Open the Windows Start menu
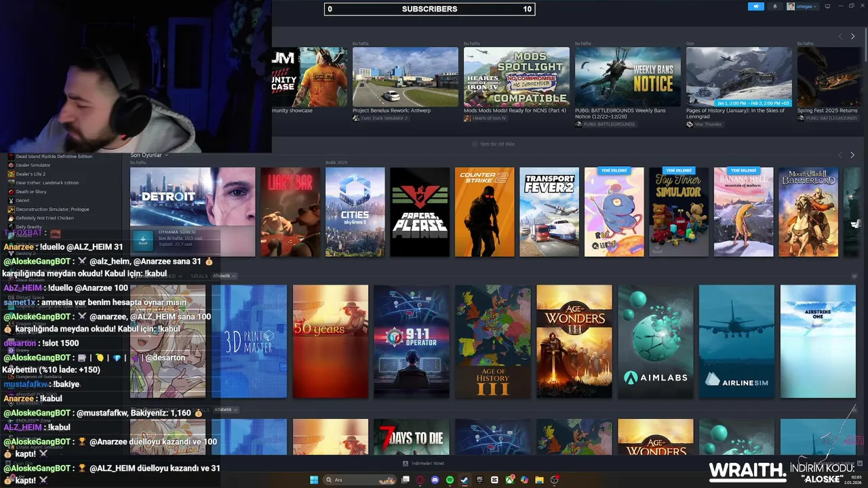The width and height of the screenshot is (868, 488). coord(314,480)
